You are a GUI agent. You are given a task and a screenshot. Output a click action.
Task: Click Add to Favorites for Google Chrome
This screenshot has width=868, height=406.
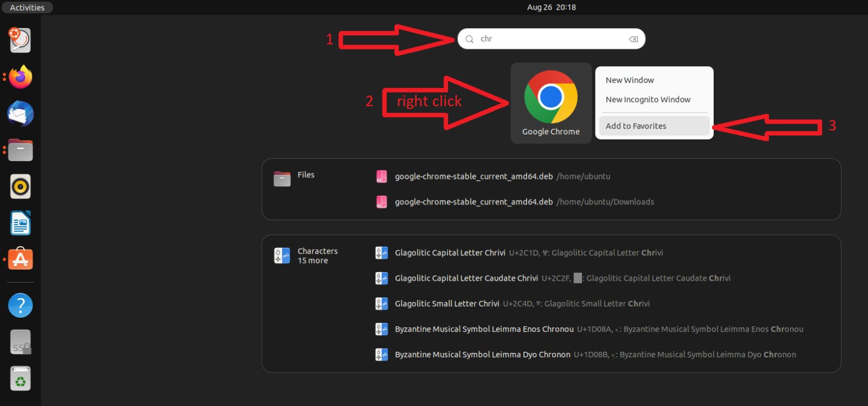click(635, 126)
